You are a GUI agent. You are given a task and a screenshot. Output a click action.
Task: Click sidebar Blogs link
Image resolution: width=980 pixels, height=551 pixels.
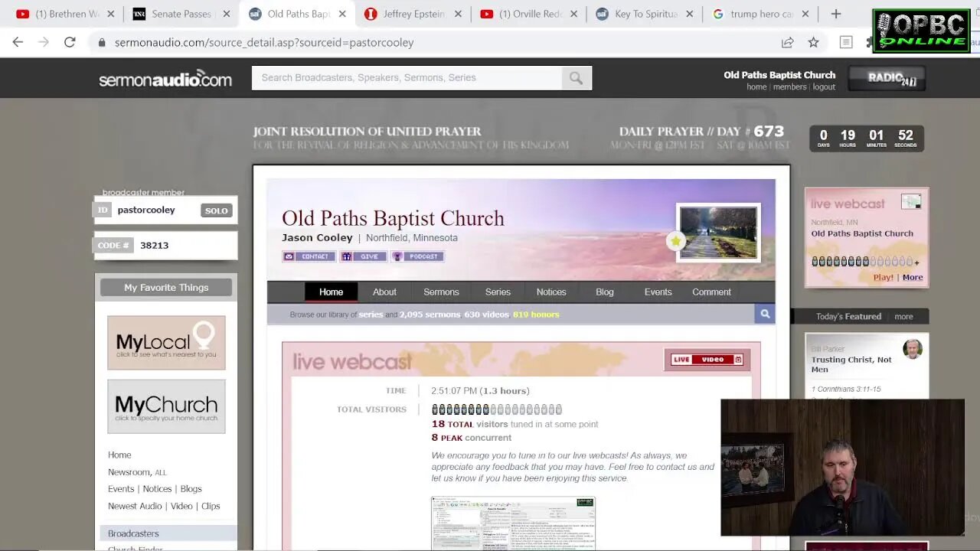[191, 489]
